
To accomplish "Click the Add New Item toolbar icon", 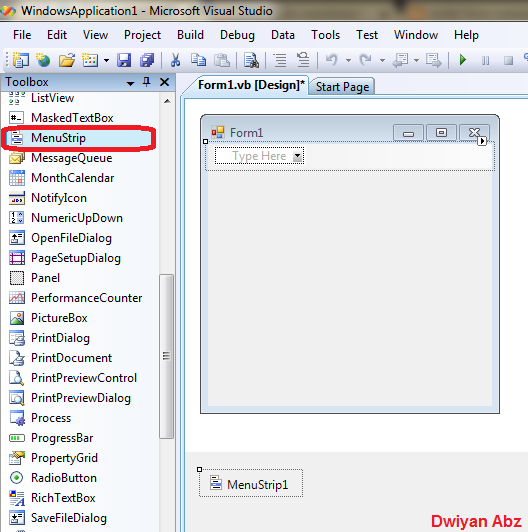I will click(x=90, y=60).
